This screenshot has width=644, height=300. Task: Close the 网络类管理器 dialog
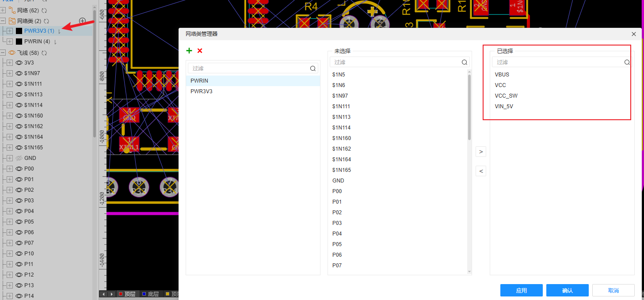[x=634, y=34]
